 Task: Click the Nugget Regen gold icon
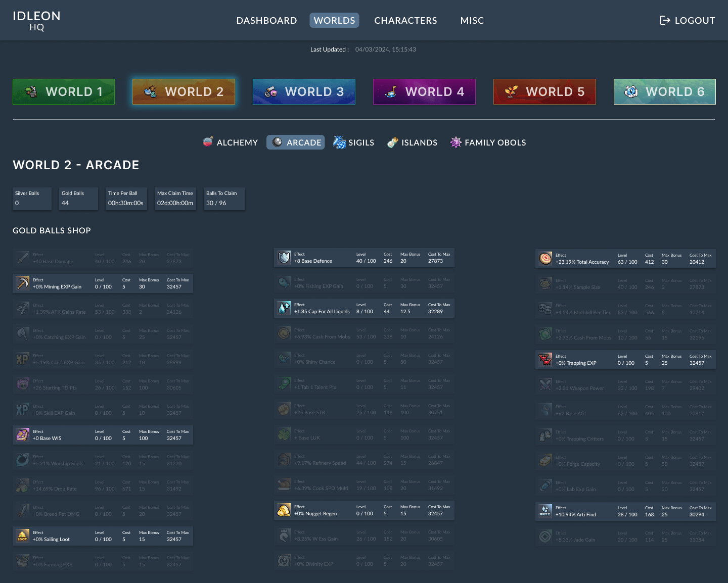click(x=284, y=510)
